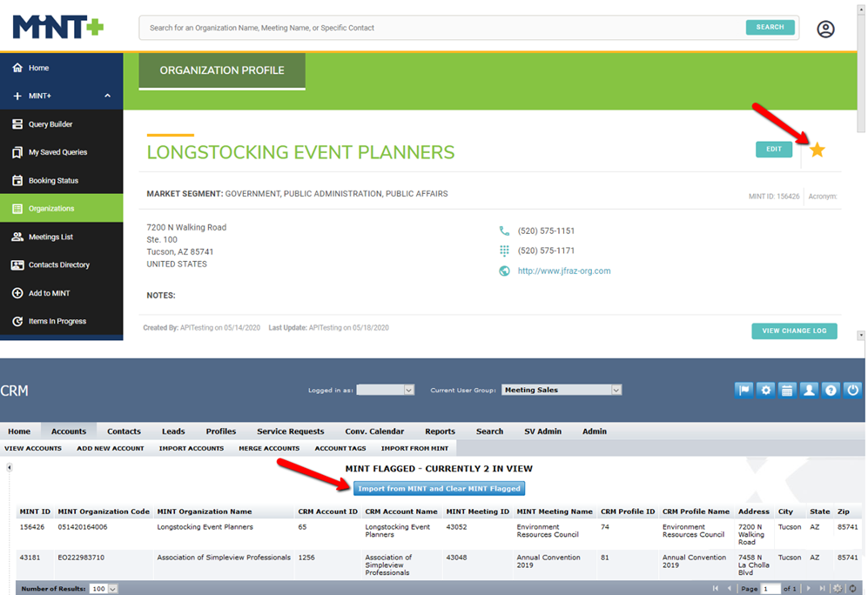Click the CRM settings gear icon button
The height and width of the screenshot is (595, 868).
(x=765, y=391)
